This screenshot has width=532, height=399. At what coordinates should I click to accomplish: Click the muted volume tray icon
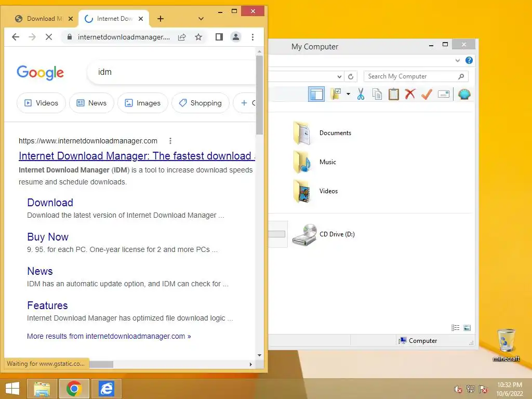click(x=458, y=389)
